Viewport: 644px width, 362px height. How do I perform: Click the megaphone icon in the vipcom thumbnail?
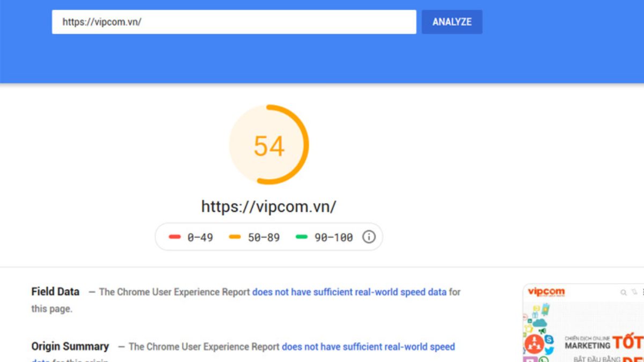point(542,330)
